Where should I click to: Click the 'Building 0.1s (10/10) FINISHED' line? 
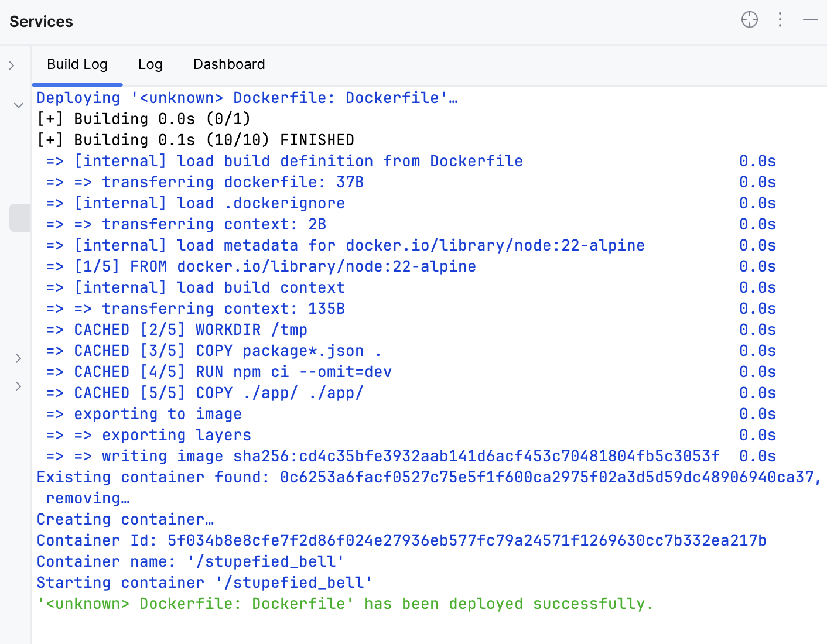tap(196, 140)
